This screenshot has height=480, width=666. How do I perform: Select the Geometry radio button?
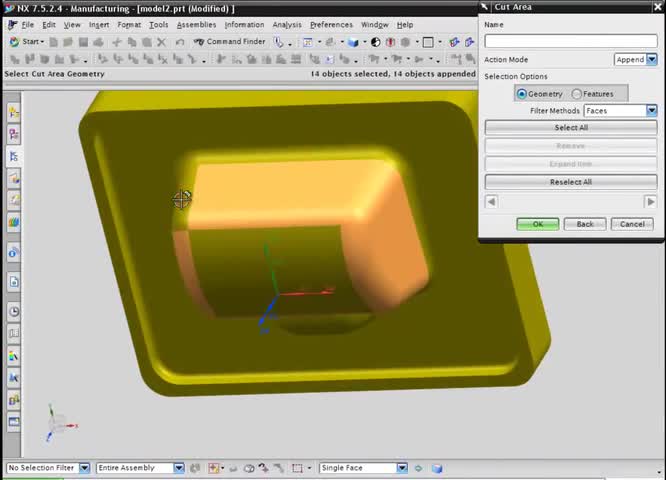[x=522, y=94]
